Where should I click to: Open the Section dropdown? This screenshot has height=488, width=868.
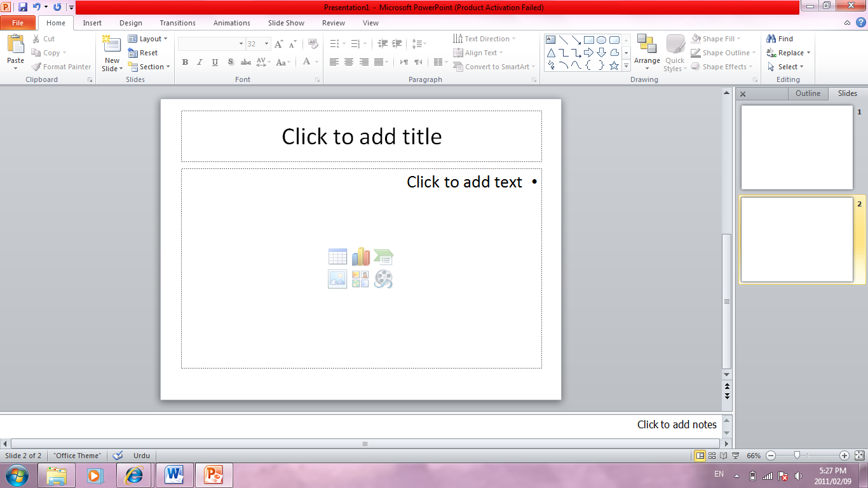click(149, 67)
